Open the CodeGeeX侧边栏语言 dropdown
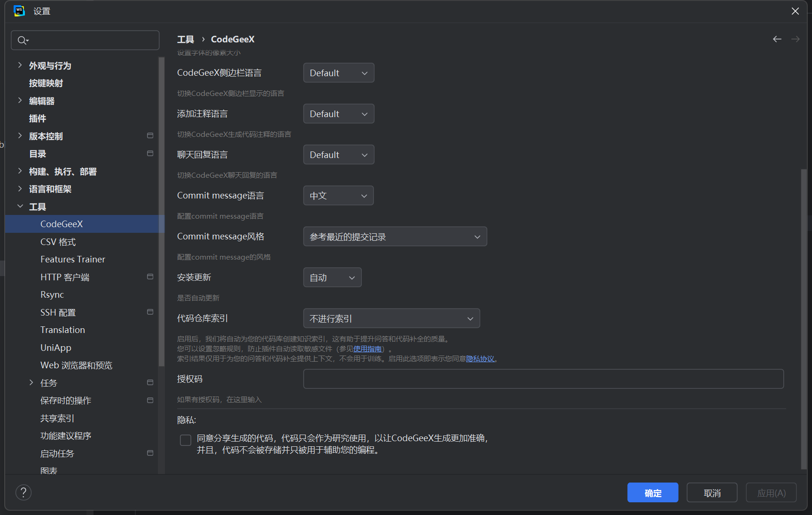The height and width of the screenshot is (515, 812). (339, 73)
